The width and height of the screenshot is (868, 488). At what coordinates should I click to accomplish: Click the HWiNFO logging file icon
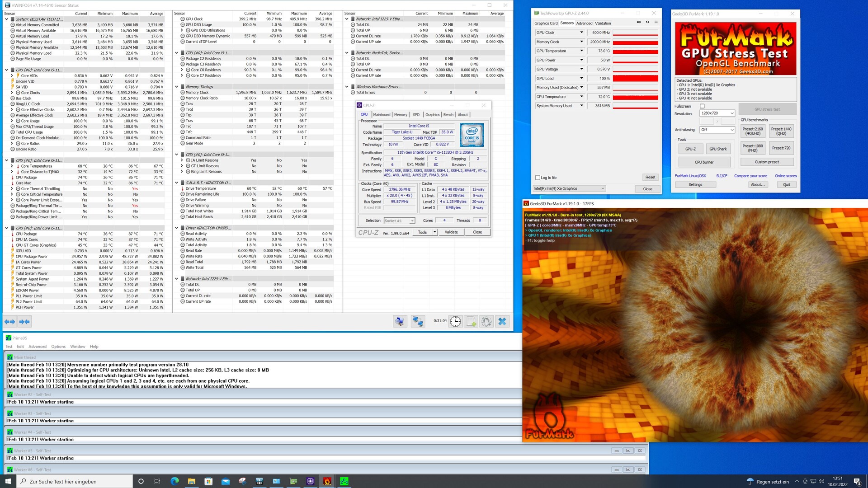click(471, 321)
